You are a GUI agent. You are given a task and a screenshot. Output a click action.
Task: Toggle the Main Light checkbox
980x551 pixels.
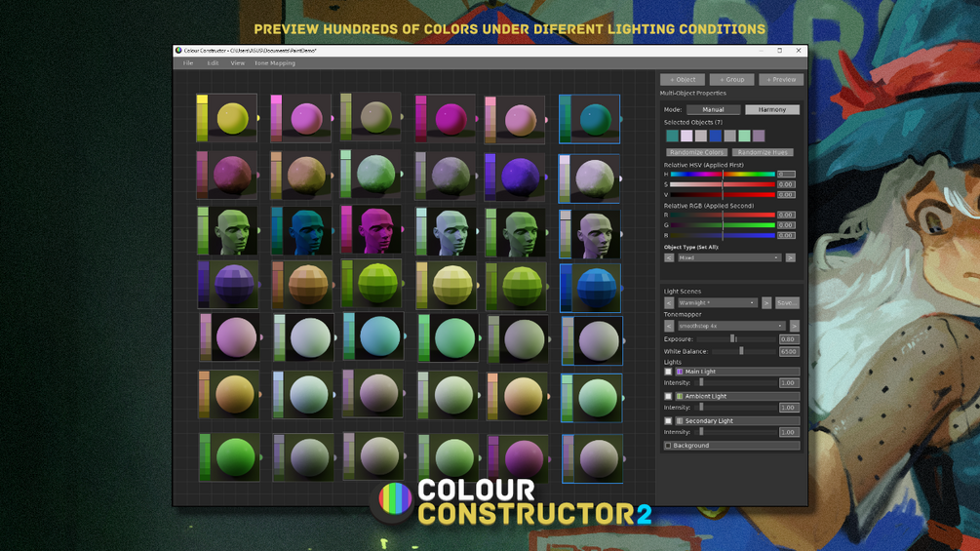coord(668,372)
